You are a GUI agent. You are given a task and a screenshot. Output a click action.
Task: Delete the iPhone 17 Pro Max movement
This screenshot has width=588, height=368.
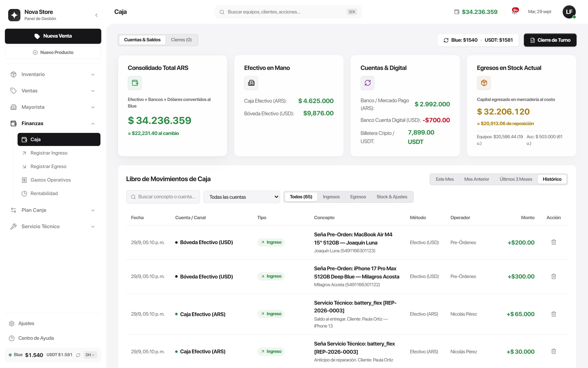tap(553, 276)
